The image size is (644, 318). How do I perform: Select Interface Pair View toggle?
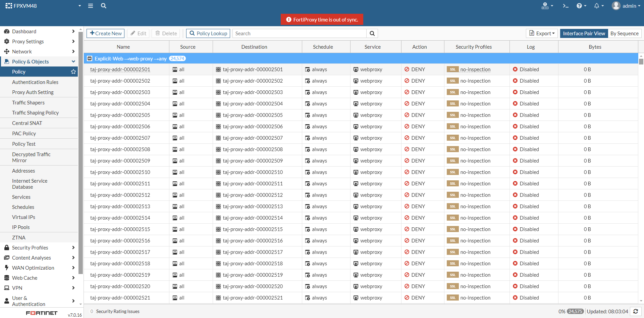pyautogui.click(x=584, y=33)
